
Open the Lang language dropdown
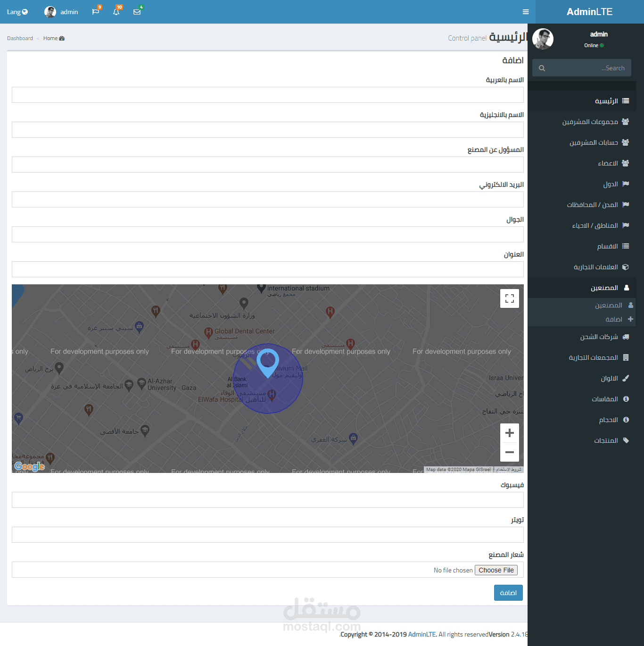(17, 12)
